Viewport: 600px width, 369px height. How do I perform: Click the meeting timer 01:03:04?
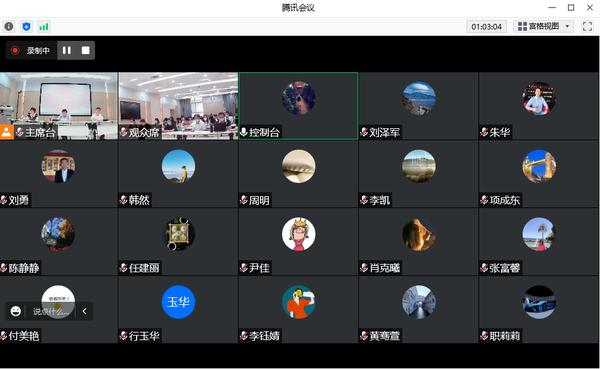click(486, 26)
